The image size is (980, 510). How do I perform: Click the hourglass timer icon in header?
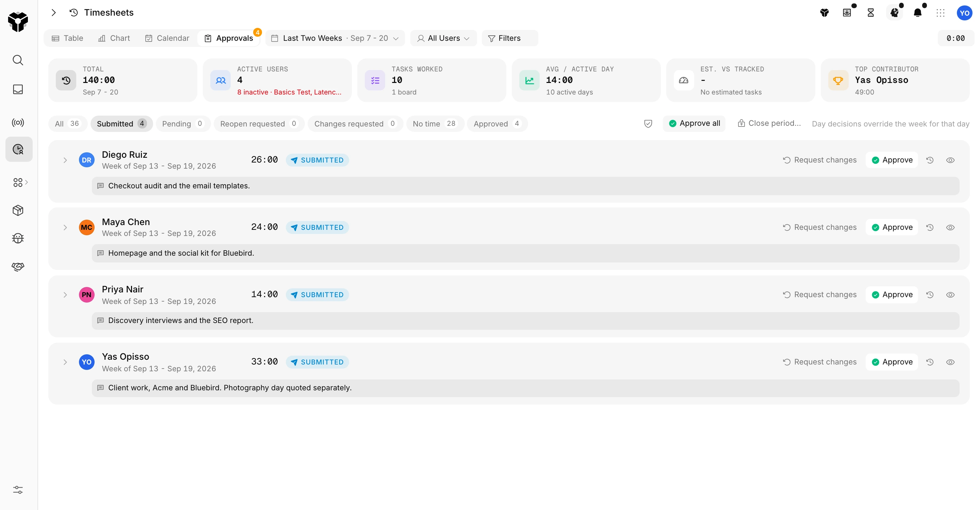pyautogui.click(x=870, y=13)
